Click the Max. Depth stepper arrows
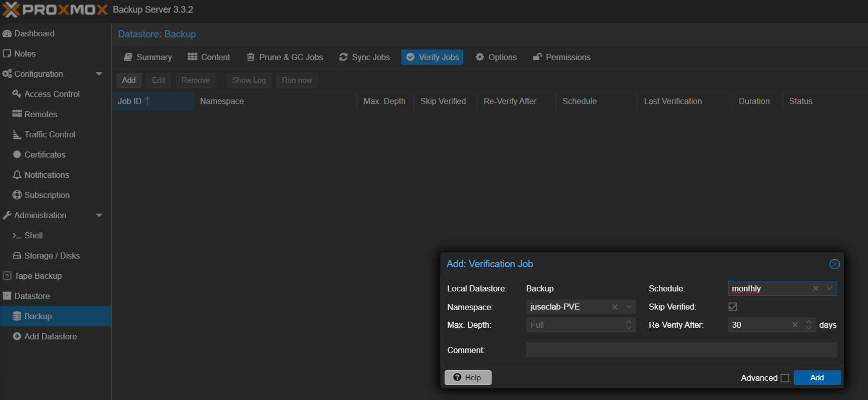The height and width of the screenshot is (400, 868). [629, 325]
